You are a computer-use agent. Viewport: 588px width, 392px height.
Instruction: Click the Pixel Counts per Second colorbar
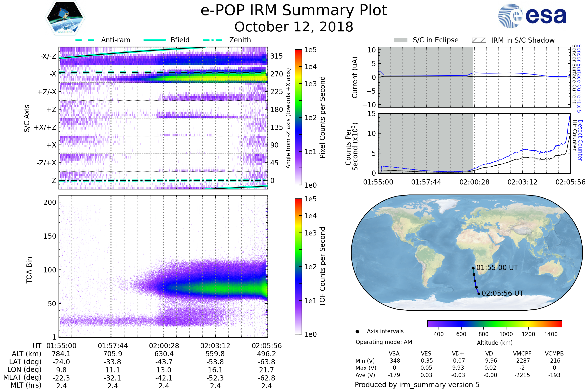(298, 117)
